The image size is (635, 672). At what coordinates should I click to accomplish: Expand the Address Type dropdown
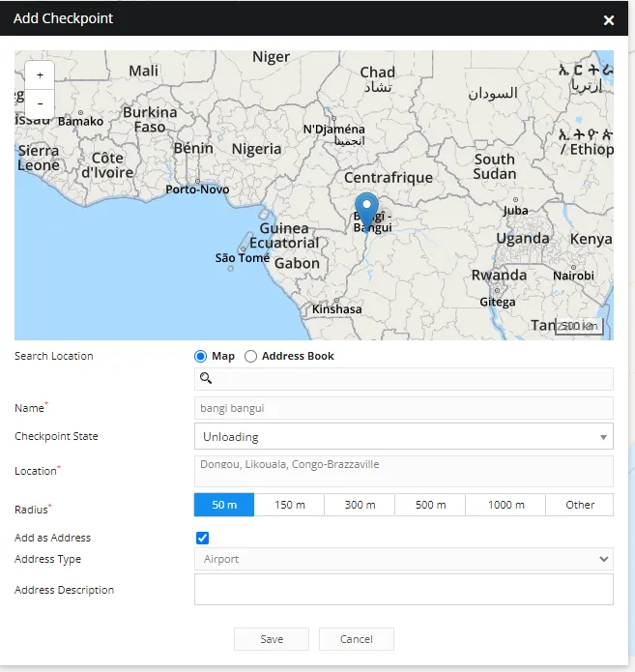[403, 559]
